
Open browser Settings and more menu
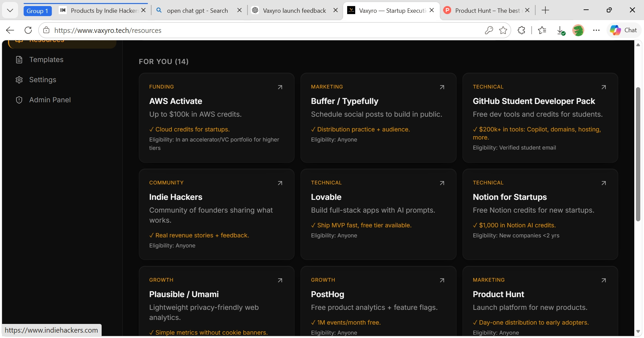pos(596,30)
